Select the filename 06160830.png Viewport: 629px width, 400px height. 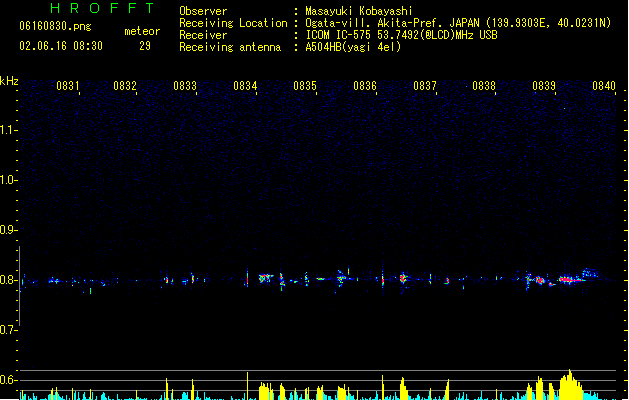pyautogui.click(x=55, y=26)
